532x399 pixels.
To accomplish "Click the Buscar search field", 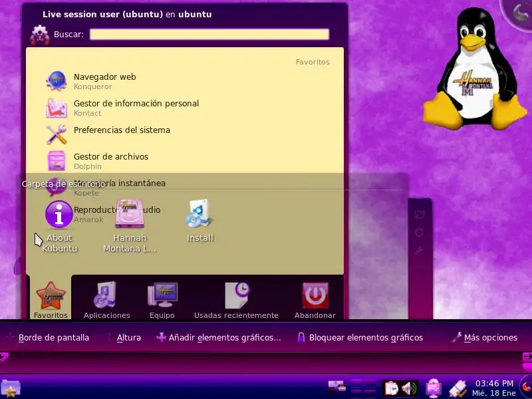I will pos(209,35).
